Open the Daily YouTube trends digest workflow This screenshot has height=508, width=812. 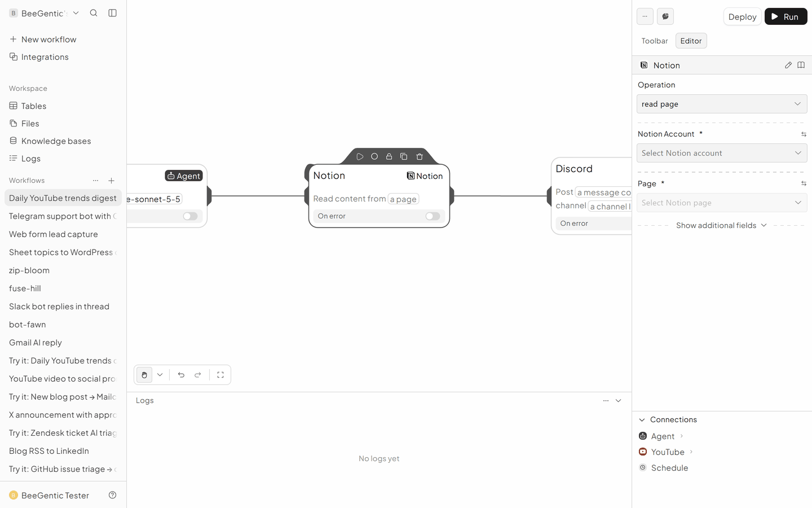(63, 198)
